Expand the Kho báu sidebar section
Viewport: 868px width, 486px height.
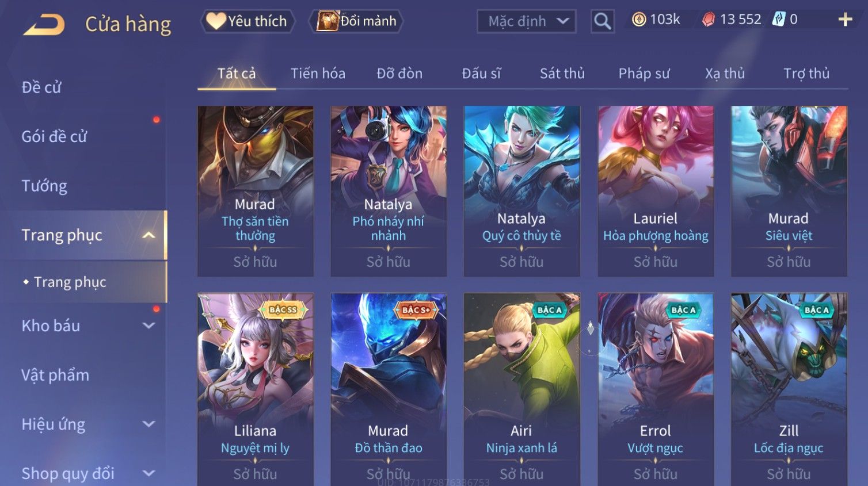point(149,326)
